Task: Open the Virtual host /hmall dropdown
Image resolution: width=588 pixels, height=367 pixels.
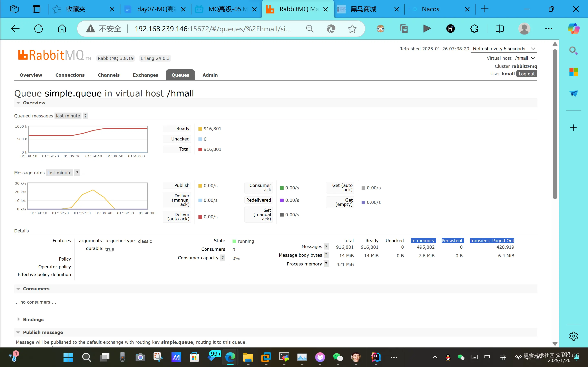Action: [x=525, y=58]
